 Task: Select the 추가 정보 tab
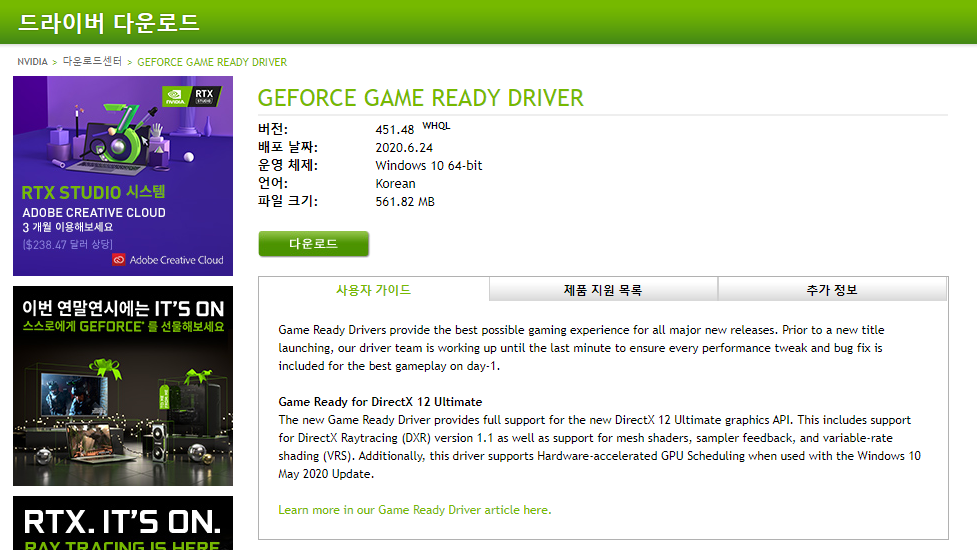point(832,290)
